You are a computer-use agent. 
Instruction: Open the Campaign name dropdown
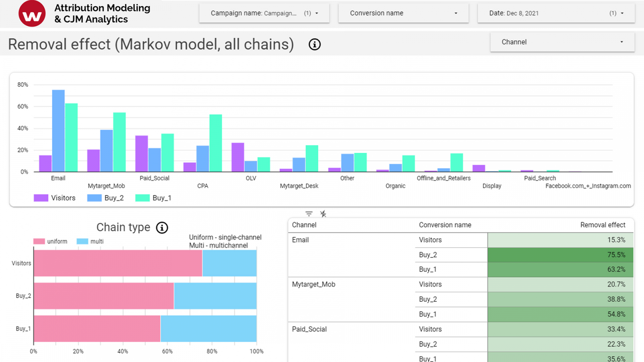click(x=264, y=13)
